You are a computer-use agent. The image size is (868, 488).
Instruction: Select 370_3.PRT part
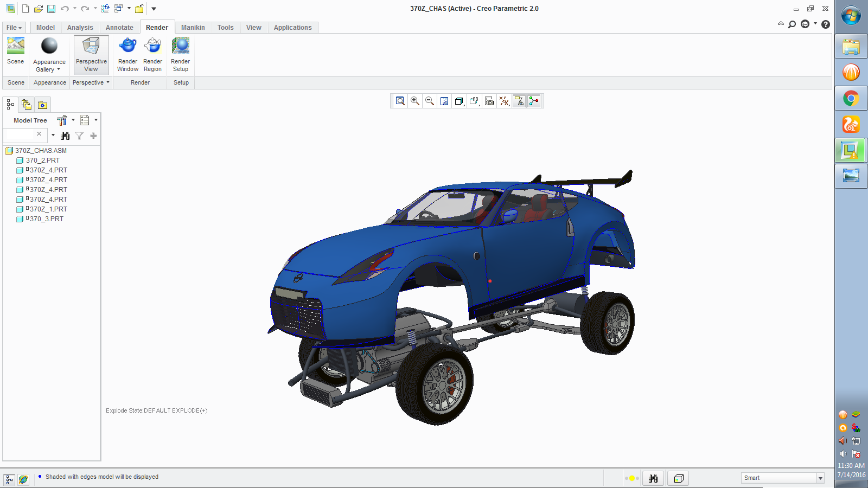(44, 219)
